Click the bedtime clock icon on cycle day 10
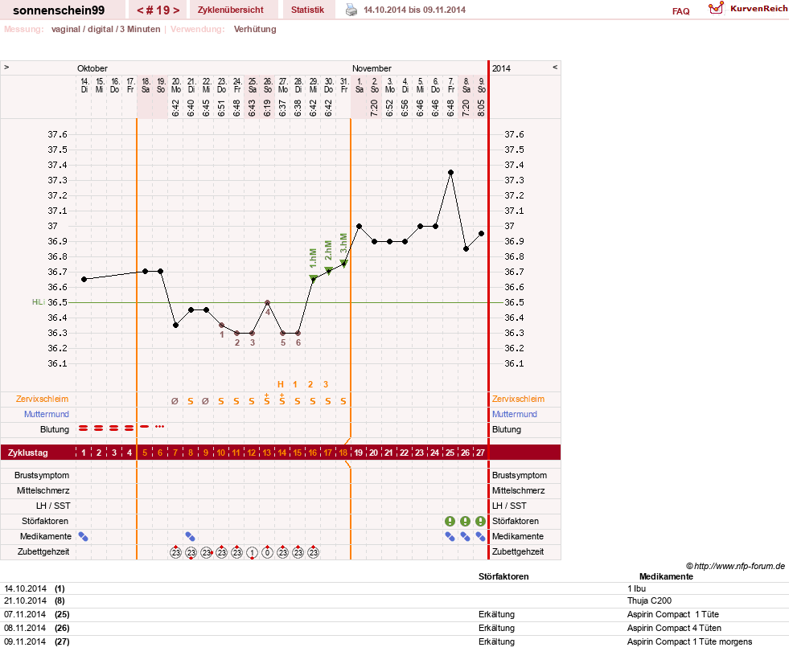Image resolution: width=789 pixels, height=672 pixels. coord(221,552)
